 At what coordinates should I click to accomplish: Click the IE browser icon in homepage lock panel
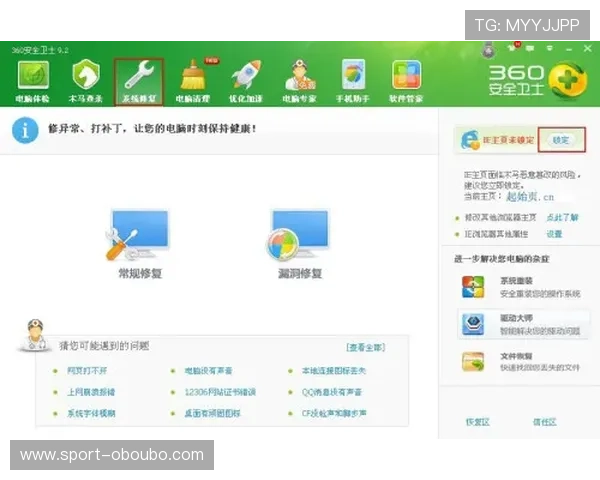tap(470, 140)
